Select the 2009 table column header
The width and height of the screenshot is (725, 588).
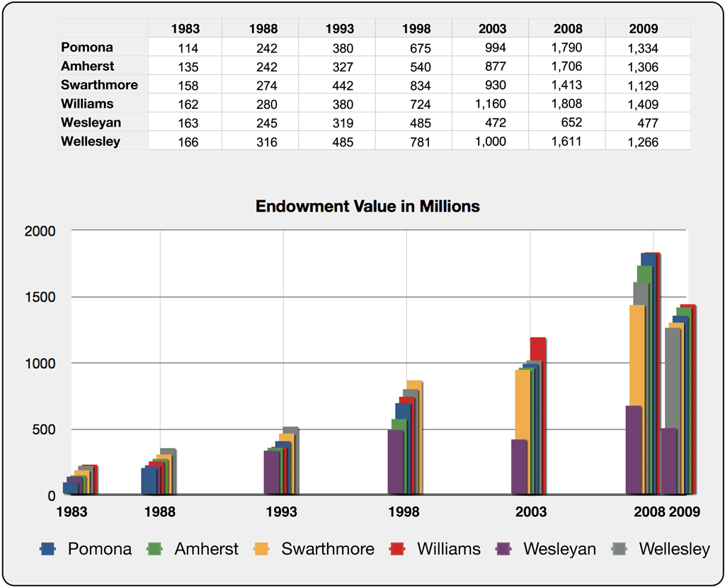tap(648, 28)
